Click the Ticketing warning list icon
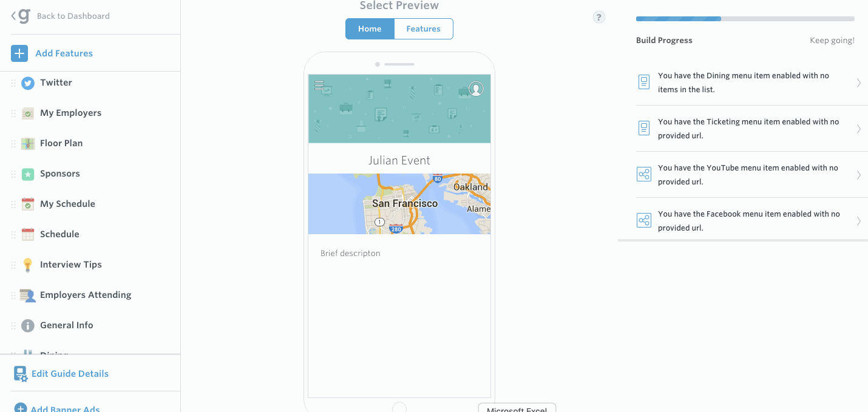The width and height of the screenshot is (868, 412). click(x=644, y=128)
